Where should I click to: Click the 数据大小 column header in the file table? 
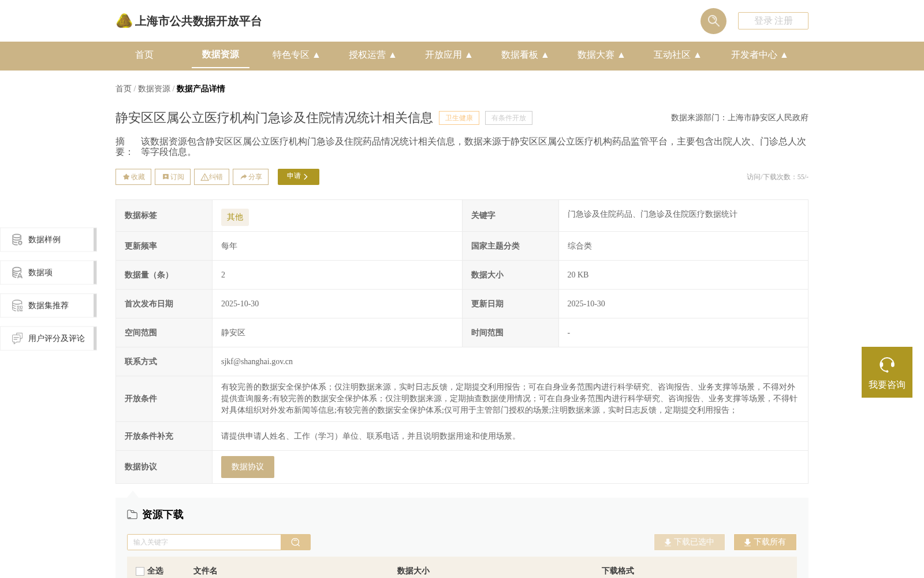pos(413,571)
